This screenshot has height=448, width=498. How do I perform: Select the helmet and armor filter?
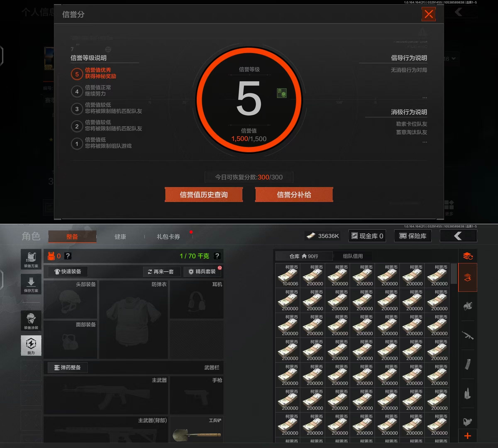[467, 307]
